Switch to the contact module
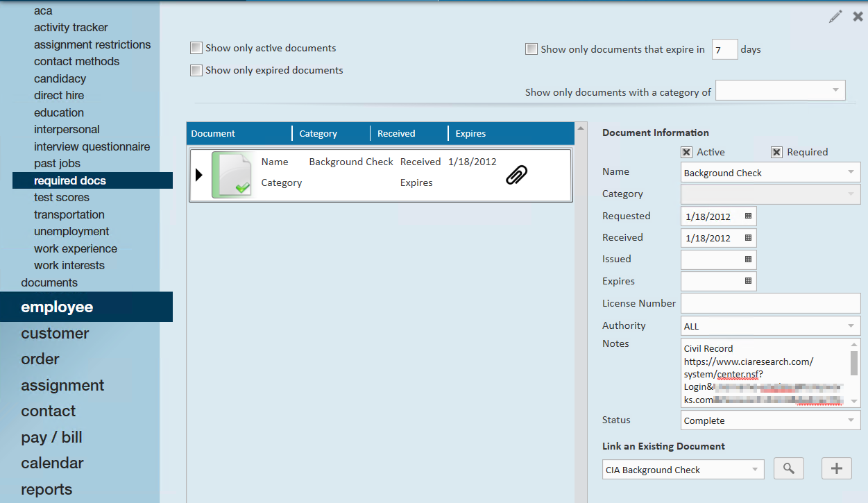 [x=48, y=411]
